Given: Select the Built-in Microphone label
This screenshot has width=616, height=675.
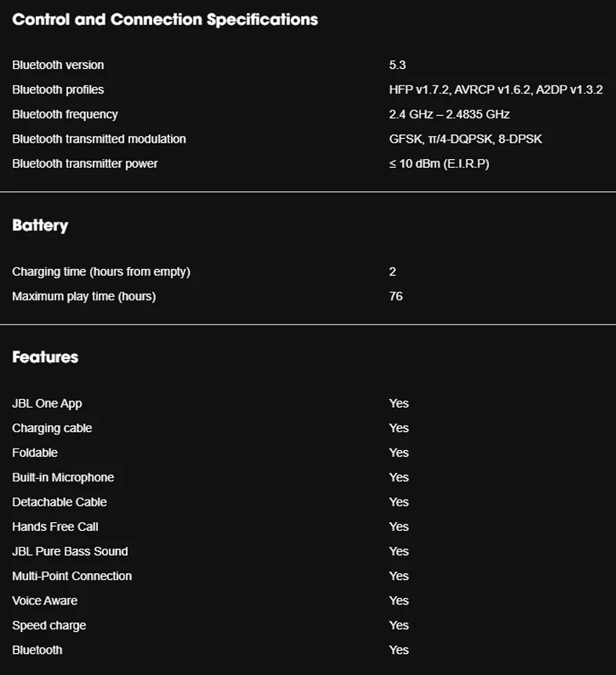Looking at the screenshot, I should 63,477.
